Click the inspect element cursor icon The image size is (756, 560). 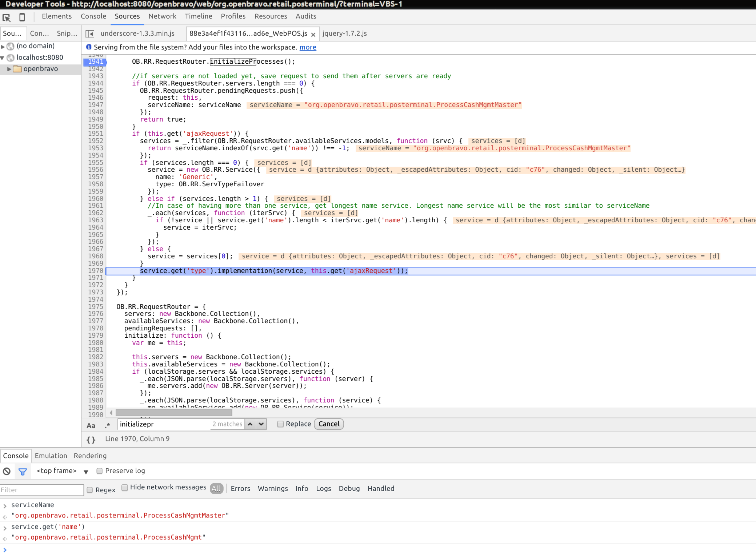click(x=7, y=17)
